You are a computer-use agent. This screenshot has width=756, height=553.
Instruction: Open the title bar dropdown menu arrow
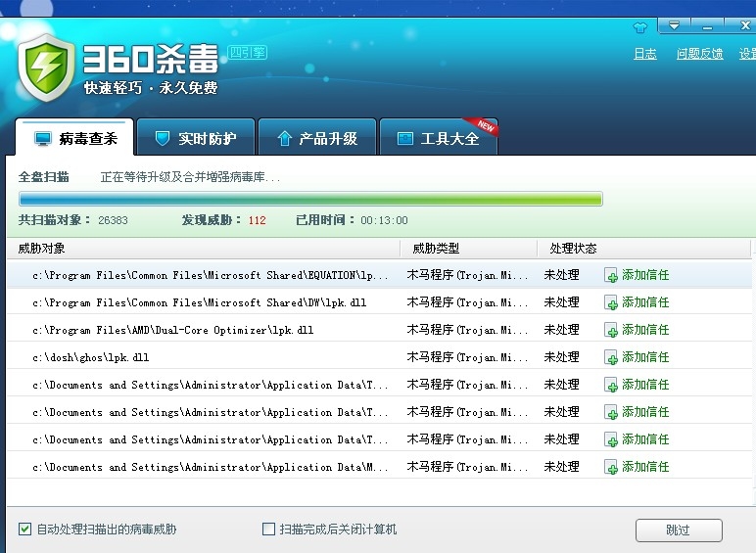[x=674, y=25]
